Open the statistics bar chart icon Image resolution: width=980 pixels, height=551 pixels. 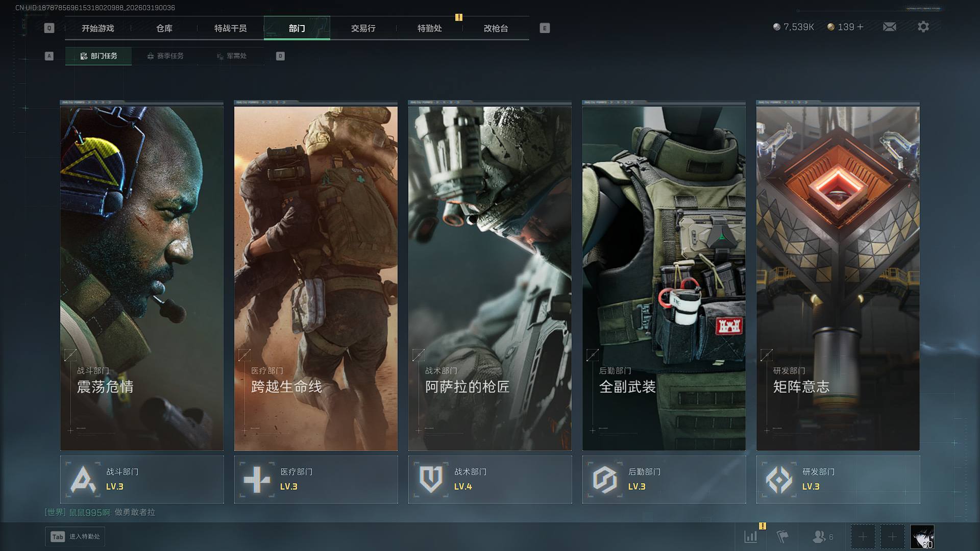pyautogui.click(x=750, y=536)
